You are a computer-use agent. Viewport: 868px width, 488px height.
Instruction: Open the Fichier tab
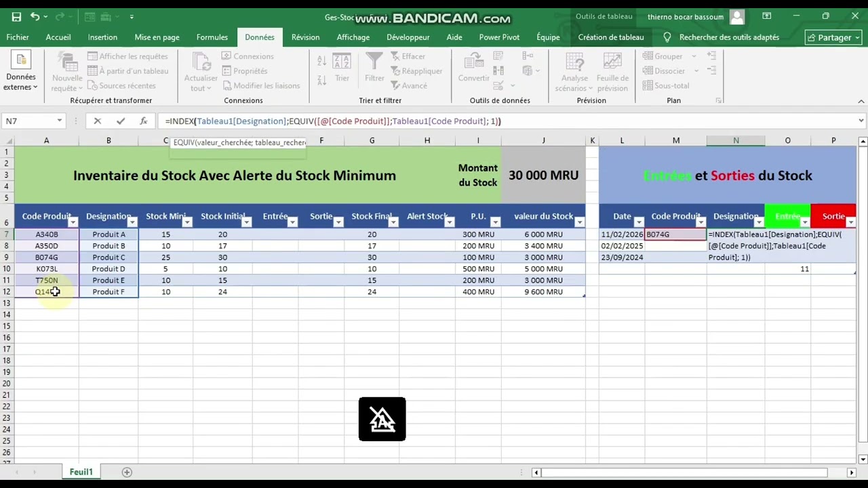[x=18, y=37]
